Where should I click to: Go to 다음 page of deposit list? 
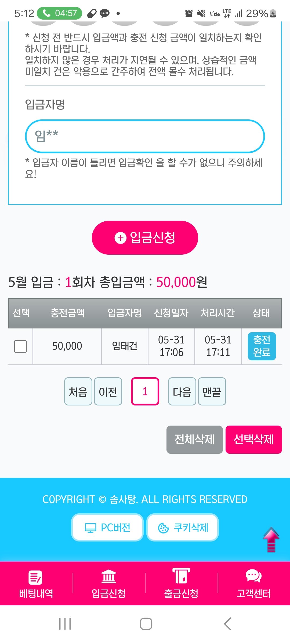point(182,391)
